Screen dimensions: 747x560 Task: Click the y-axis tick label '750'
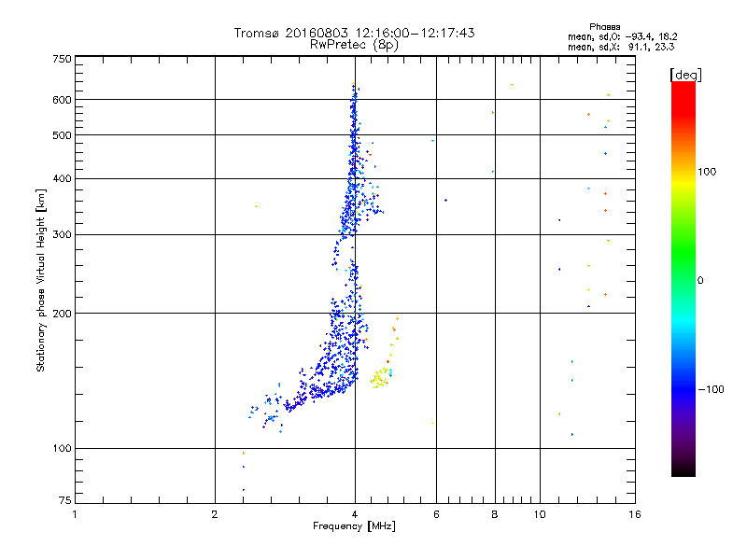(x=62, y=59)
